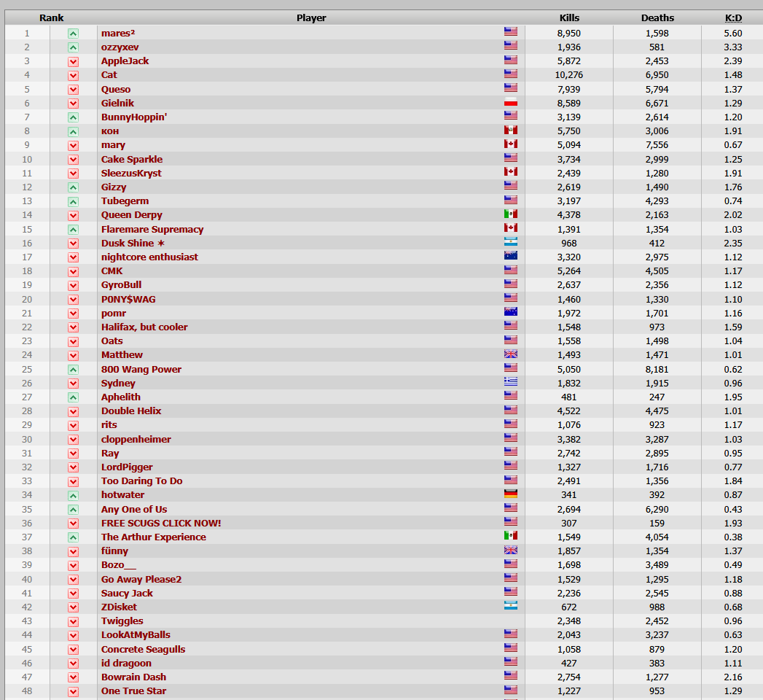The height and width of the screenshot is (700, 763).
Task: Click the green up arrow beside Aphelith
Action: click(x=73, y=397)
